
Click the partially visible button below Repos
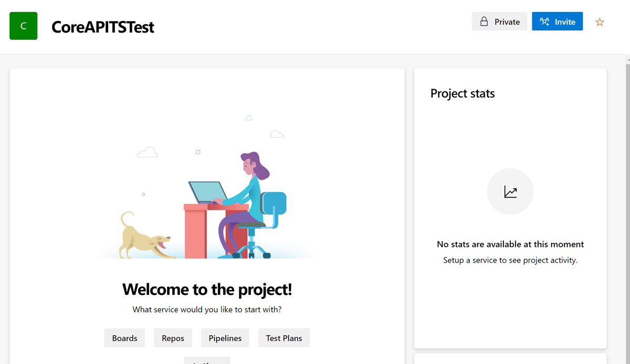point(207,361)
